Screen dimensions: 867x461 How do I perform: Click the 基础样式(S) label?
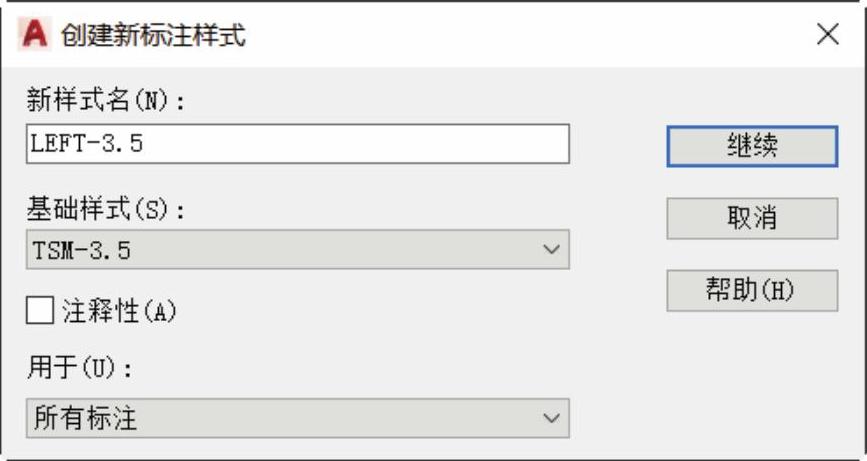click(x=107, y=210)
